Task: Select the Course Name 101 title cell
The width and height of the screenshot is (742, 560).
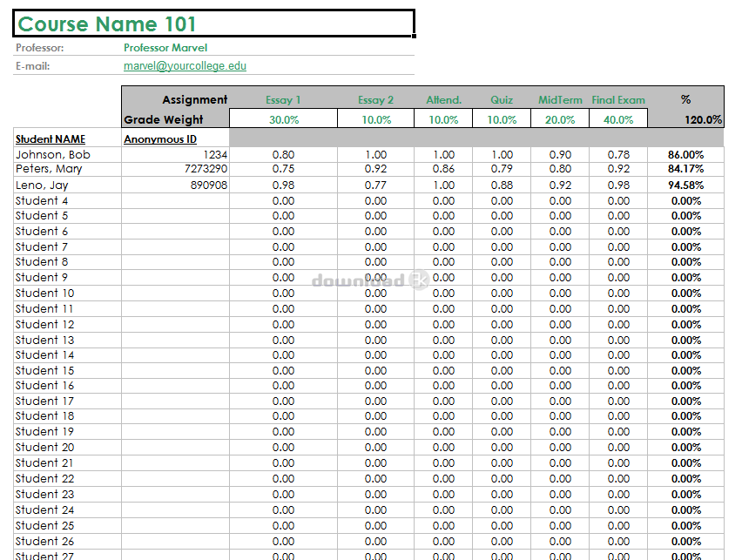Action: pos(214,24)
